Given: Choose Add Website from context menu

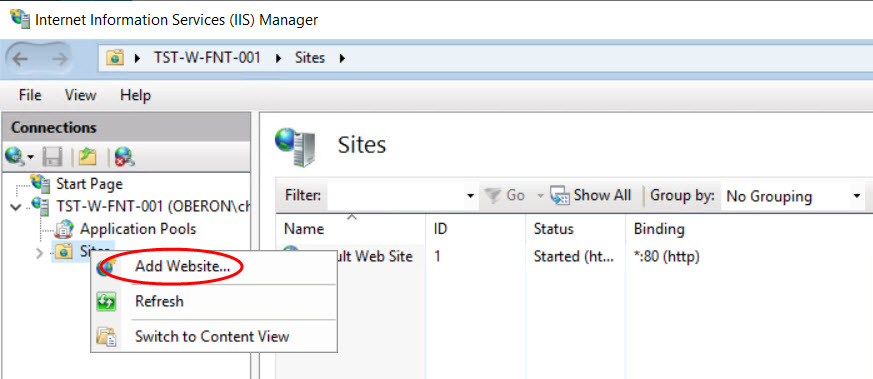Looking at the screenshot, I should pyautogui.click(x=182, y=267).
